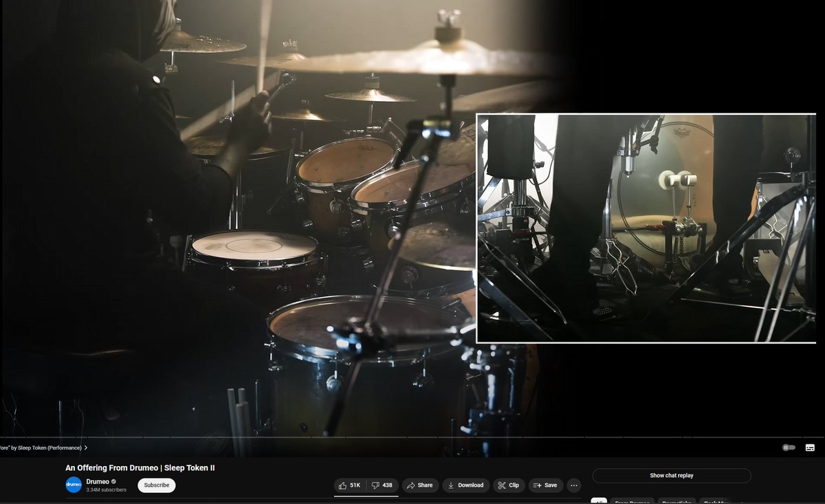Save the video to a playlist

click(x=546, y=485)
